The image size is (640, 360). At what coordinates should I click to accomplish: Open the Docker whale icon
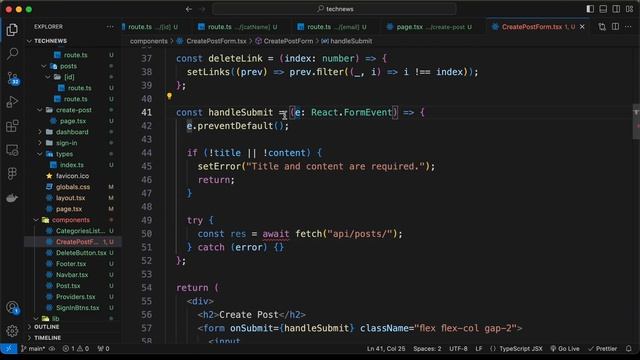12,198
